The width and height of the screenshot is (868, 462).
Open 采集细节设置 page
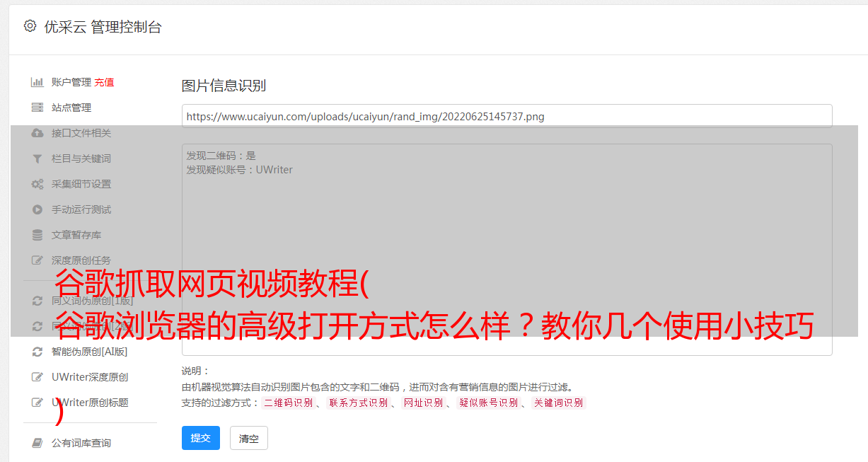click(81, 184)
